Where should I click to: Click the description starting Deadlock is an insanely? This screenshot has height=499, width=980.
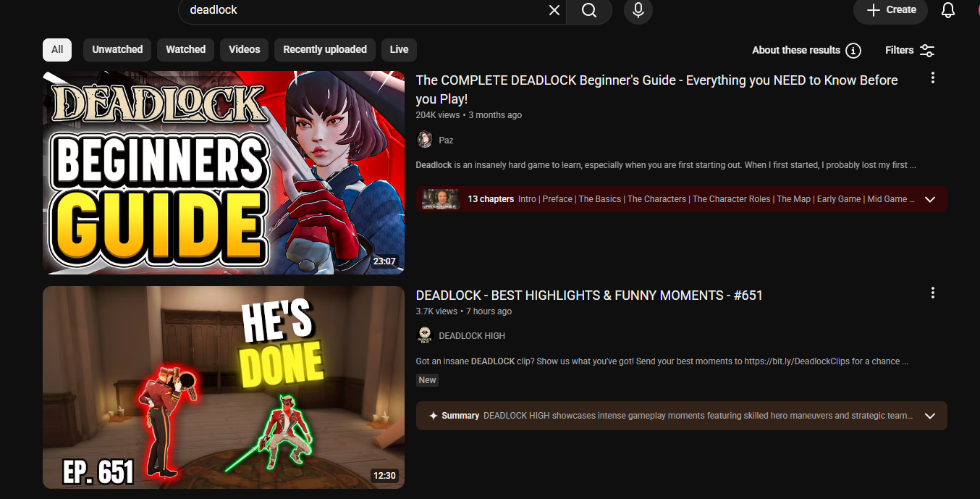coord(666,165)
